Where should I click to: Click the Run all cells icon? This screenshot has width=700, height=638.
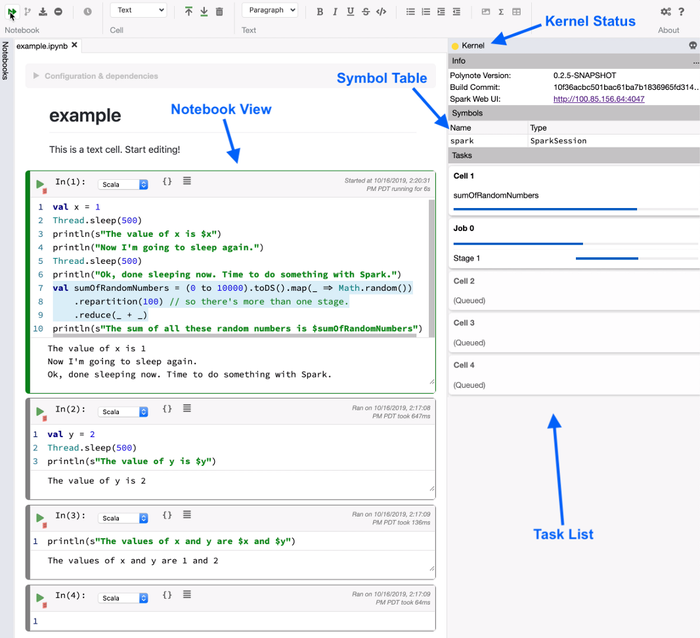pos(11,12)
